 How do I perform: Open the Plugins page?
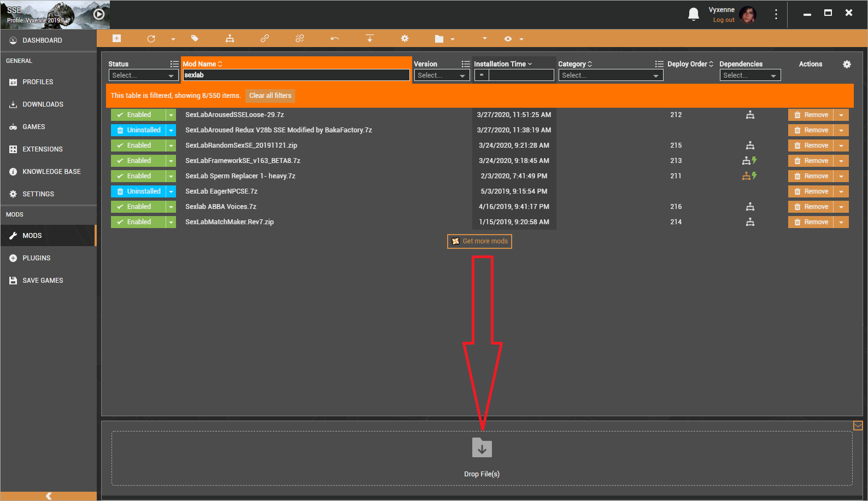coord(49,258)
